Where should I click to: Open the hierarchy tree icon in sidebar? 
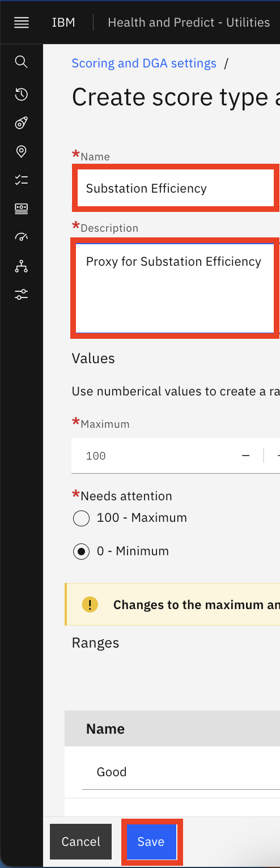22,266
